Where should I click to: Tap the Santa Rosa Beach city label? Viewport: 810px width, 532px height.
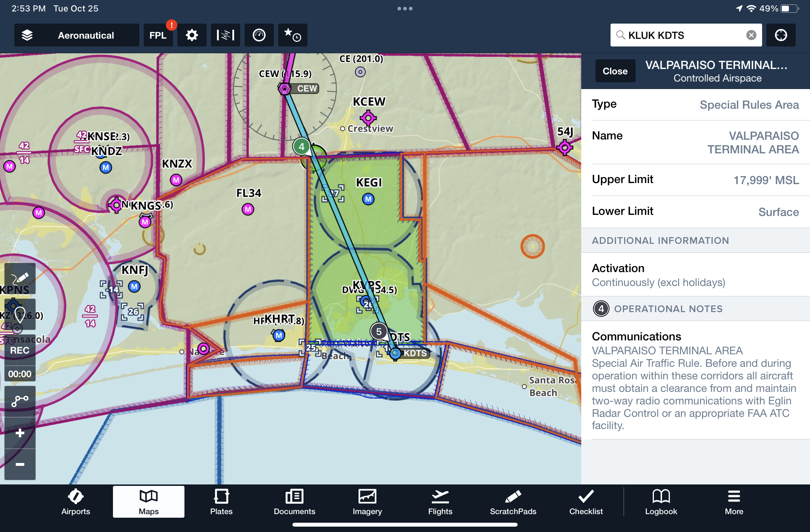coord(552,386)
